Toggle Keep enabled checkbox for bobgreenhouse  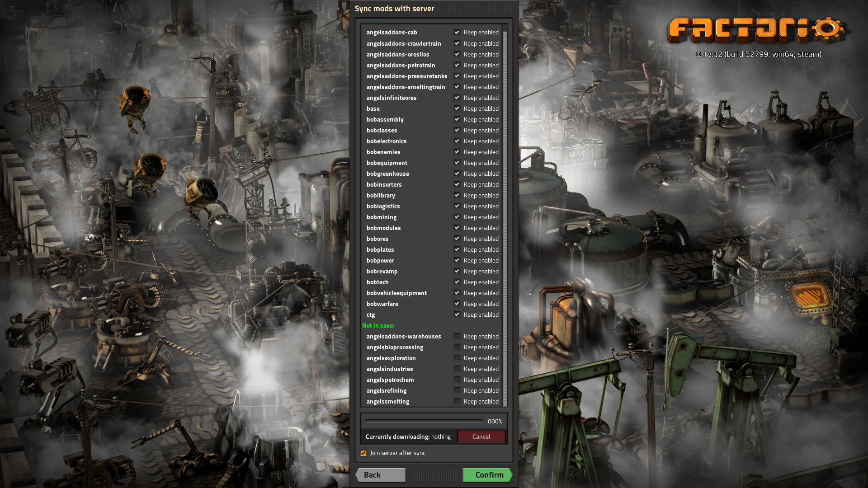click(457, 174)
